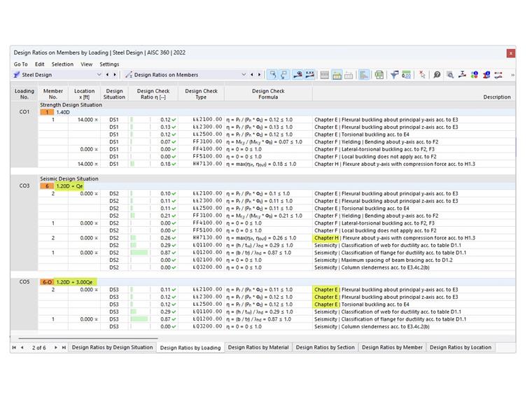This screenshot has height=399, width=532.
Task: Open the View menu
Action: (87, 64)
